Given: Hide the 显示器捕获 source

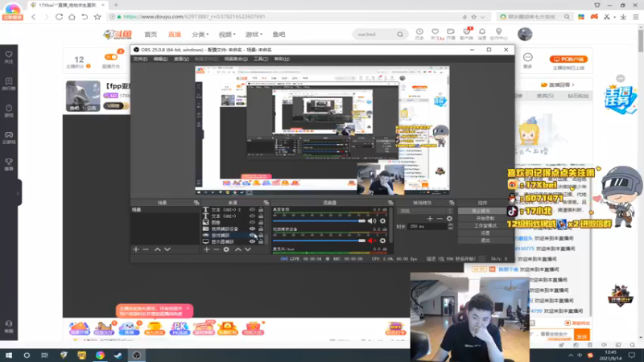Looking at the screenshot, I should 252,241.
